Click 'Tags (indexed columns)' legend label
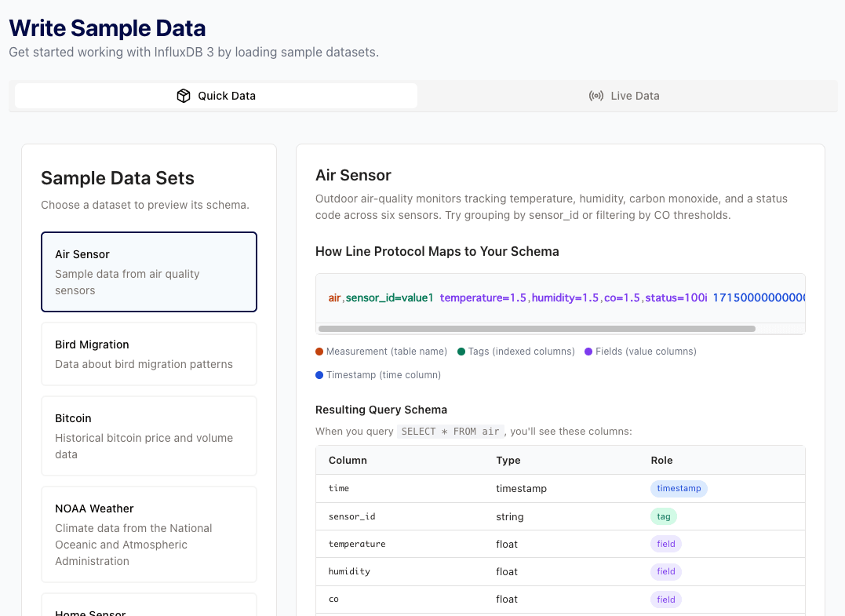This screenshot has width=845, height=616. (522, 352)
